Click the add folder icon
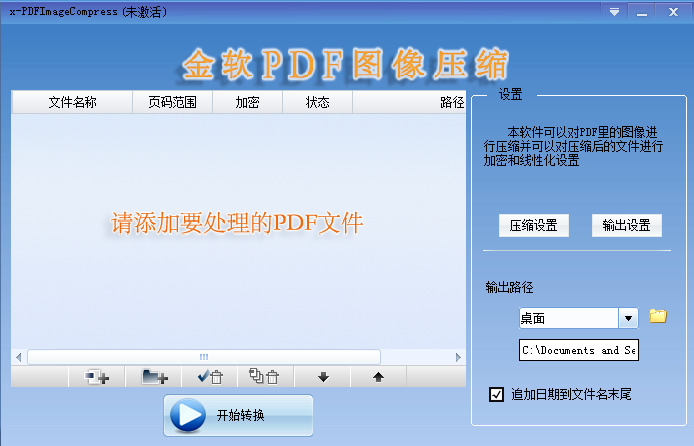Screen dimensions: 694x446 154,377
